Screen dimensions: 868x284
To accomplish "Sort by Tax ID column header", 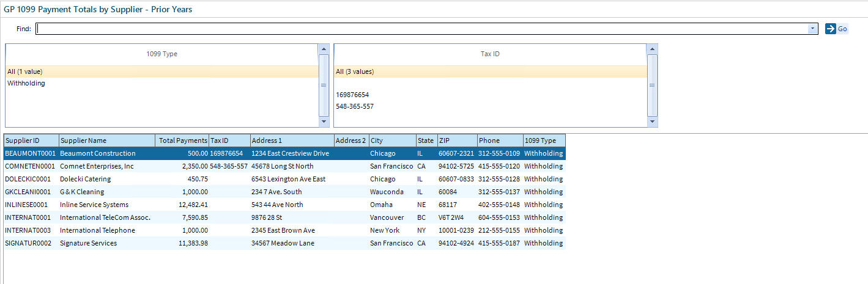I will click(229, 140).
